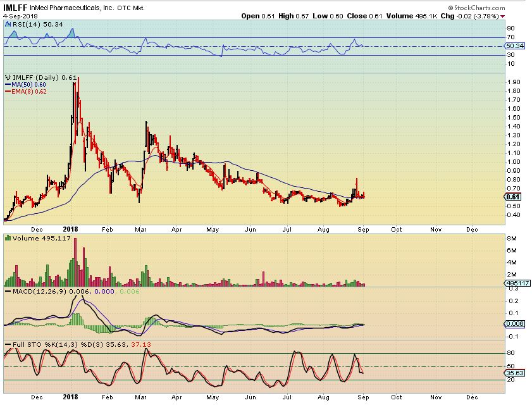Viewport: 532px width, 405px height.
Task: Click the RSI(14) 50.34 indicator label
Action: 38,24
